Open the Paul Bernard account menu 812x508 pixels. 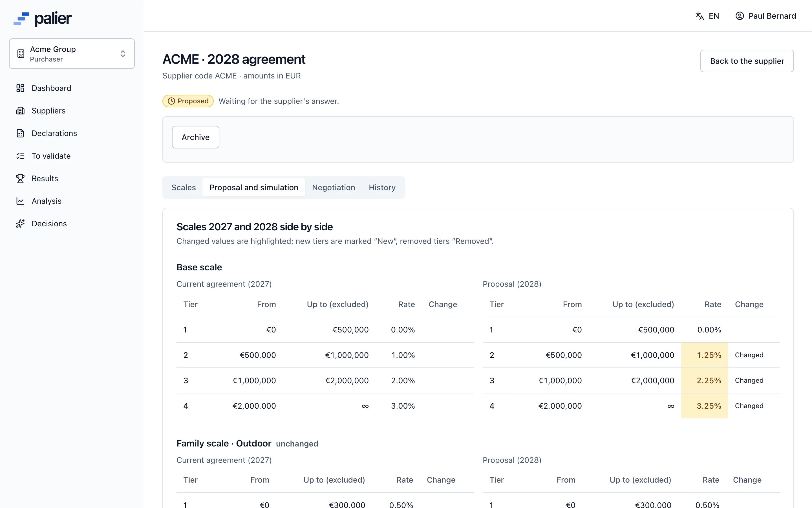point(765,16)
